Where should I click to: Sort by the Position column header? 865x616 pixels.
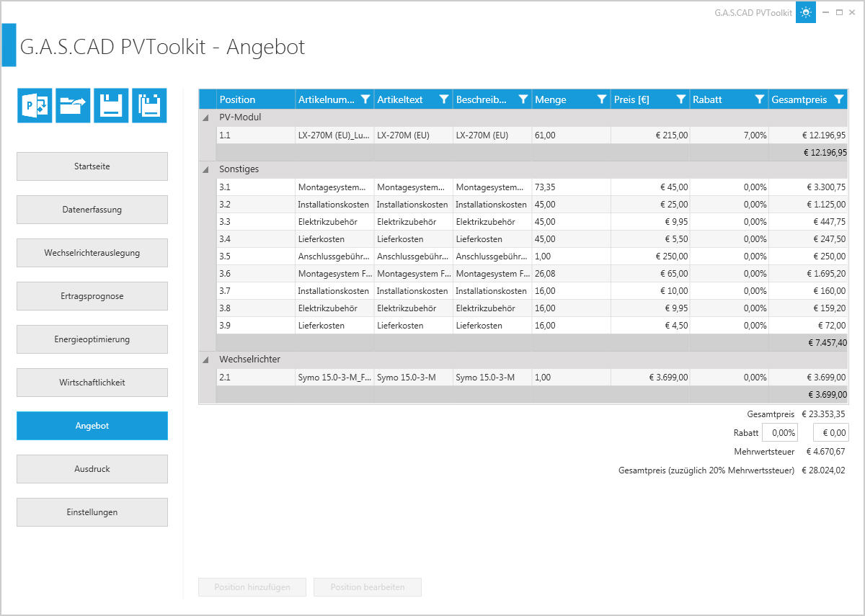[x=255, y=99]
